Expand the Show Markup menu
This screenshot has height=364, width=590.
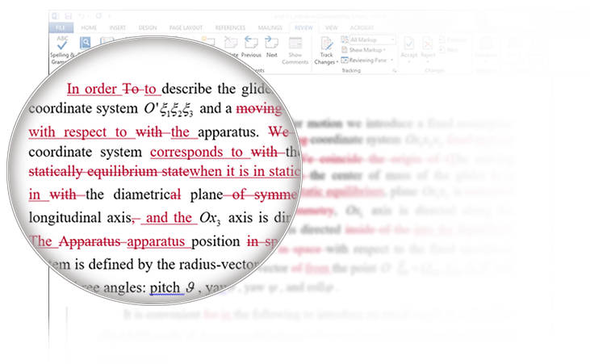[x=363, y=50]
